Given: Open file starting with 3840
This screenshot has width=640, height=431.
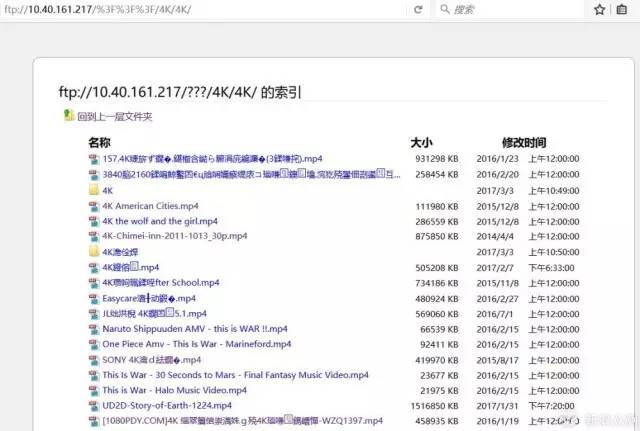Looking at the screenshot, I should 251,174.
